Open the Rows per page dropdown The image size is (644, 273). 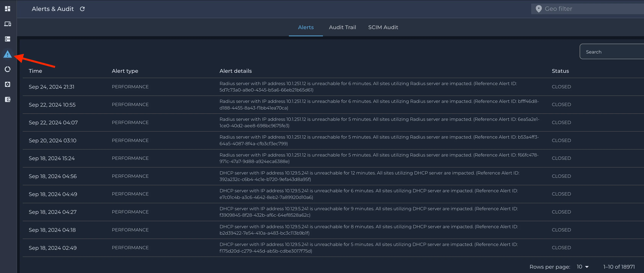(x=583, y=267)
